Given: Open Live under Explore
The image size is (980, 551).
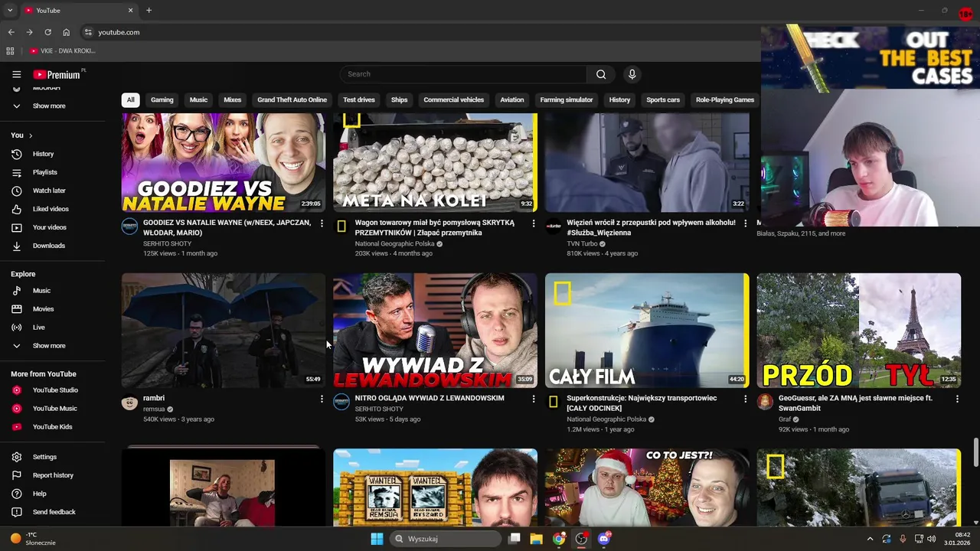Looking at the screenshot, I should coord(38,328).
